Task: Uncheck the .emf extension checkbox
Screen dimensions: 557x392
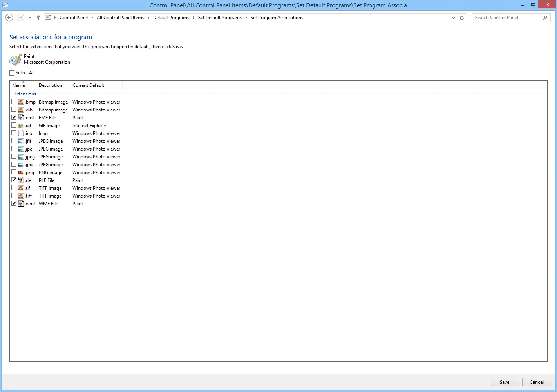Action: pyautogui.click(x=14, y=117)
